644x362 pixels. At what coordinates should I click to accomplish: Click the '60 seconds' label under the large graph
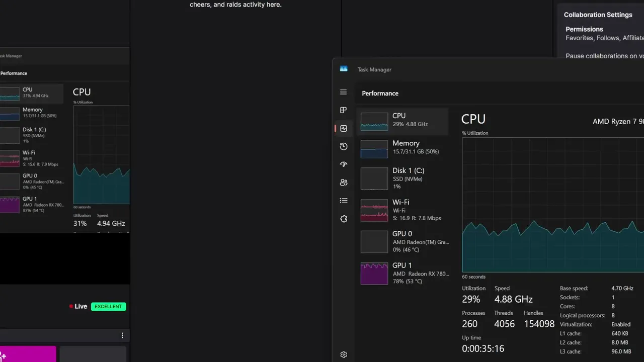coord(474,277)
